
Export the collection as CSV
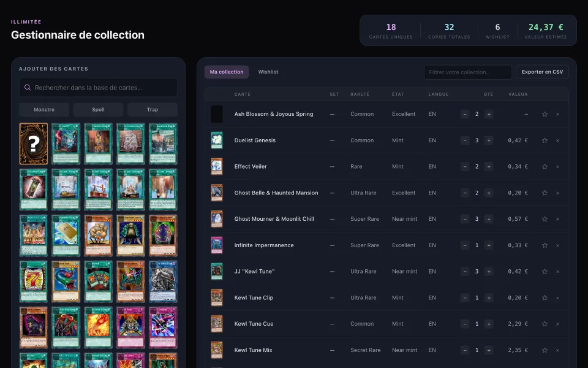[542, 72]
